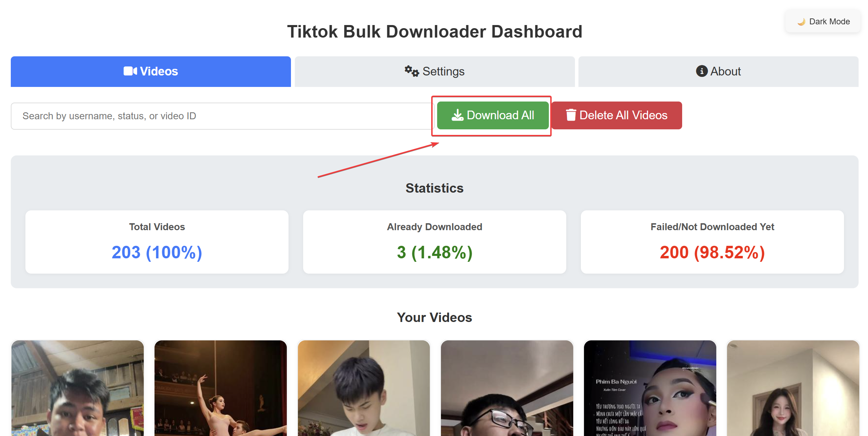Click the info circle icon beside About

tap(701, 71)
